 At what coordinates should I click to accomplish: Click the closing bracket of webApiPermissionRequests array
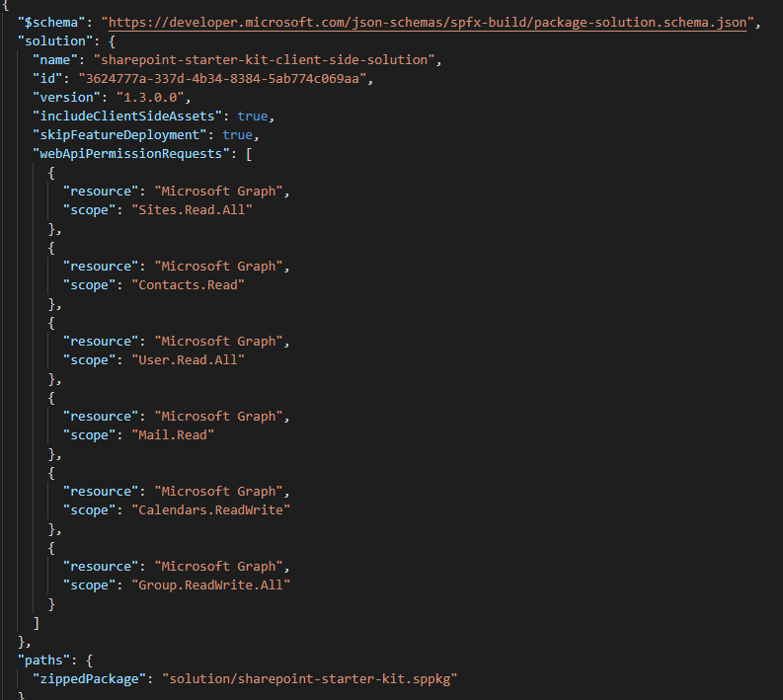click(x=36, y=623)
